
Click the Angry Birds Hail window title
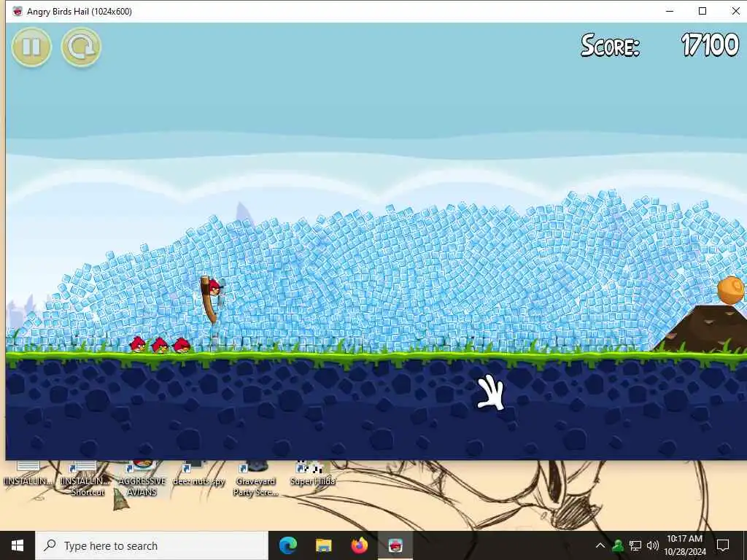point(79,12)
